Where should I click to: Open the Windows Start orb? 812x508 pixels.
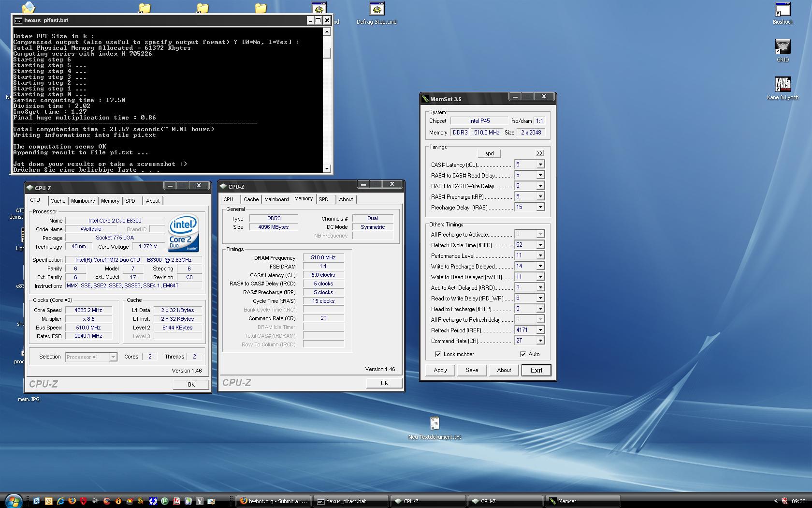[x=14, y=501]
